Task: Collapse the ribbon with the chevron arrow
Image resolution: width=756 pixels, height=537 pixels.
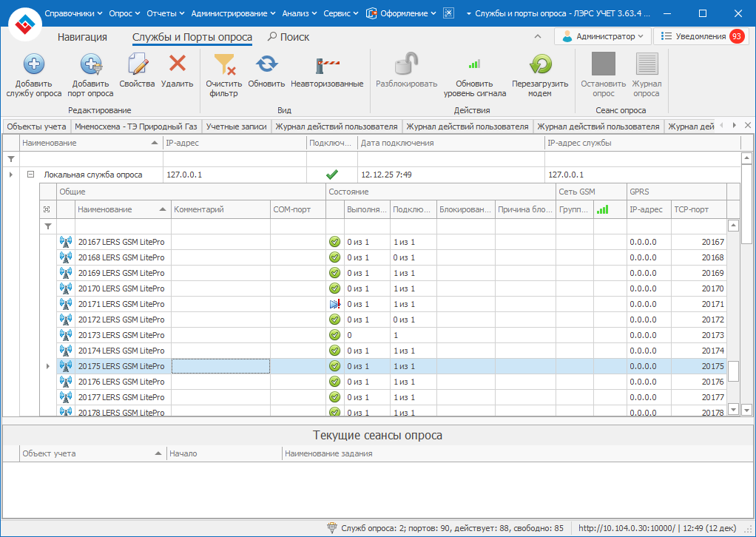Action: coord(538,36)
